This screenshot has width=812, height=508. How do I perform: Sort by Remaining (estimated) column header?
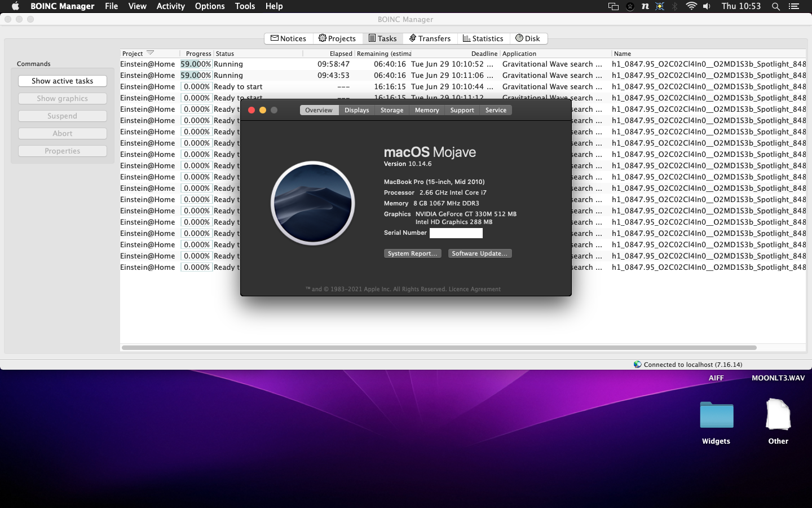point(383,54)
